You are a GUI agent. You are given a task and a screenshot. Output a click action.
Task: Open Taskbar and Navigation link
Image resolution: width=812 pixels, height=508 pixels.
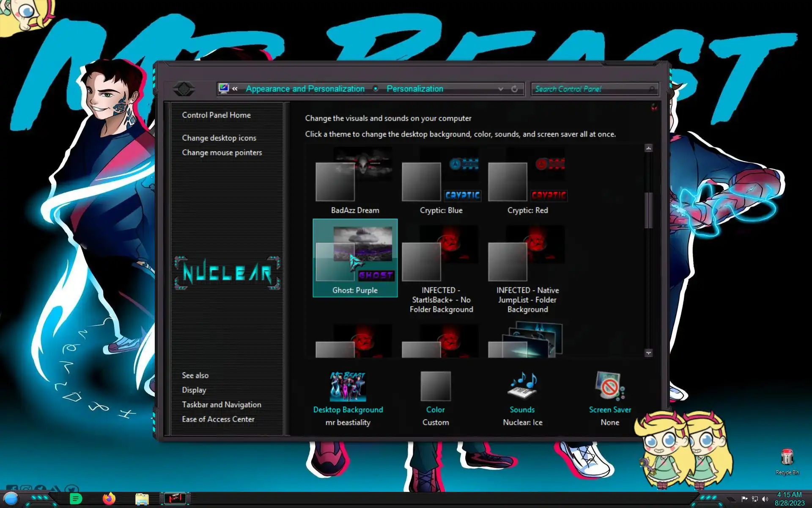(x=221, y=405)
